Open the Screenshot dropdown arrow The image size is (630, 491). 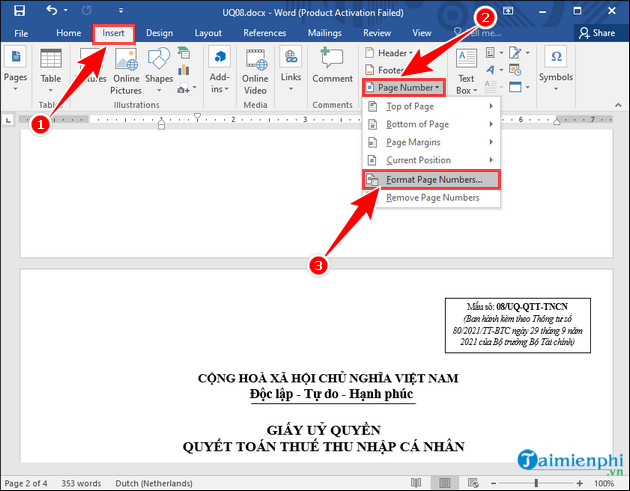195,87
